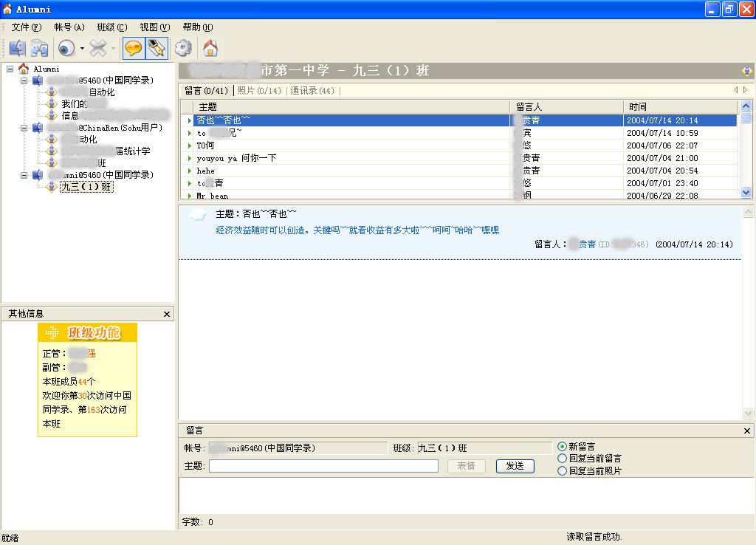Sort messages by the 主题 column header
The width and height of the screenshot is (756, 545).
pos(351,106)
